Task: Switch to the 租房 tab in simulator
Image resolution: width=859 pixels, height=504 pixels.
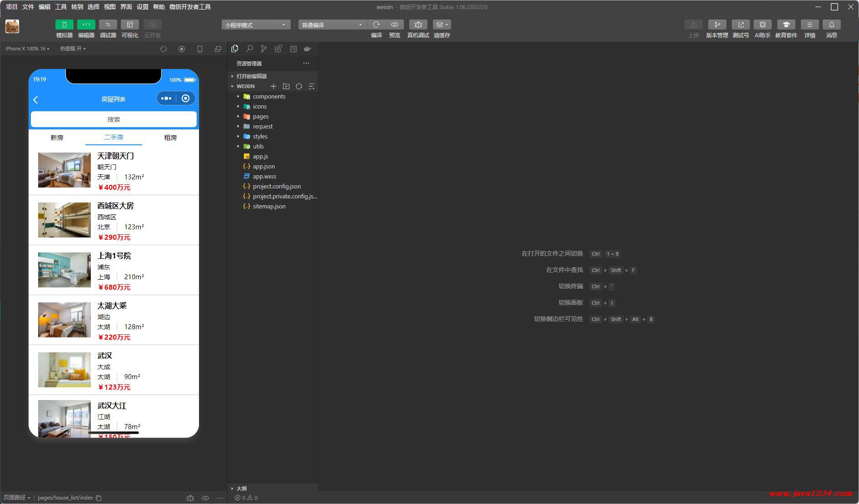Action: 170,138
